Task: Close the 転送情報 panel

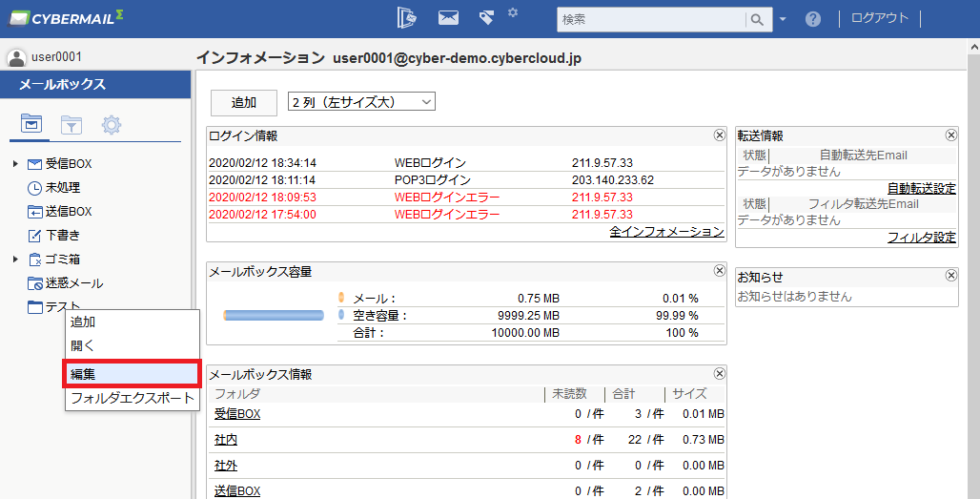Action: click(951, 135)
